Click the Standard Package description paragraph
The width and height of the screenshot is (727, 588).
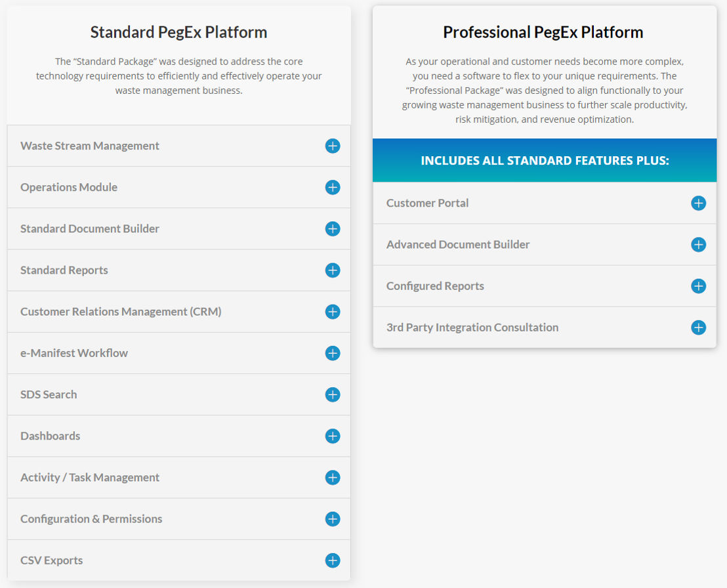pos(178,76)
